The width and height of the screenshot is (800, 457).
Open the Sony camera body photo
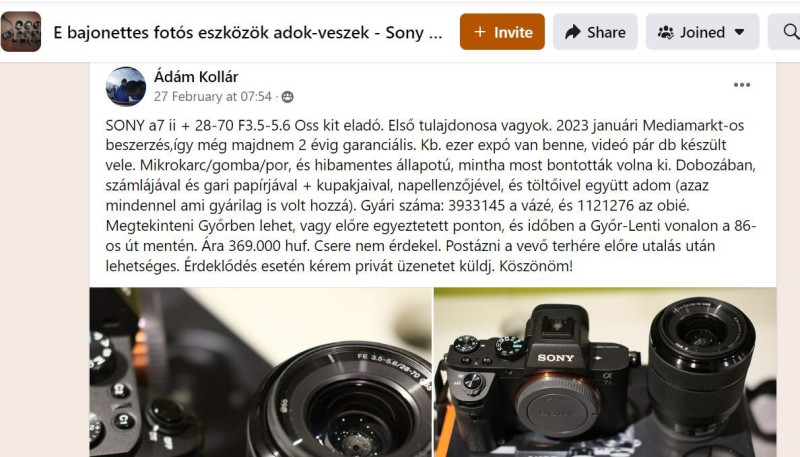click(606, 372)
